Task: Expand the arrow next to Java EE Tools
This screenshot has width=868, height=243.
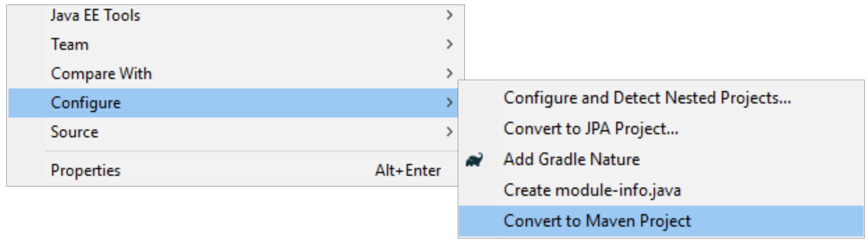Action: click(450, 15)
